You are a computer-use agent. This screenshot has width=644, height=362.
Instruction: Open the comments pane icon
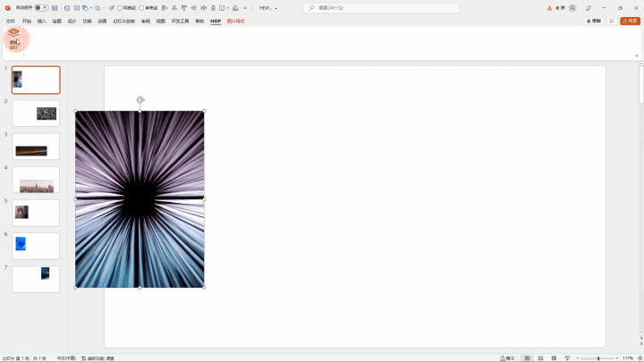click(612, 21)
